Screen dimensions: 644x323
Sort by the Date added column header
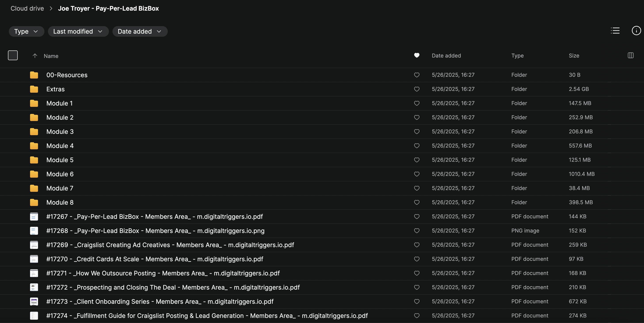(446, 56)
